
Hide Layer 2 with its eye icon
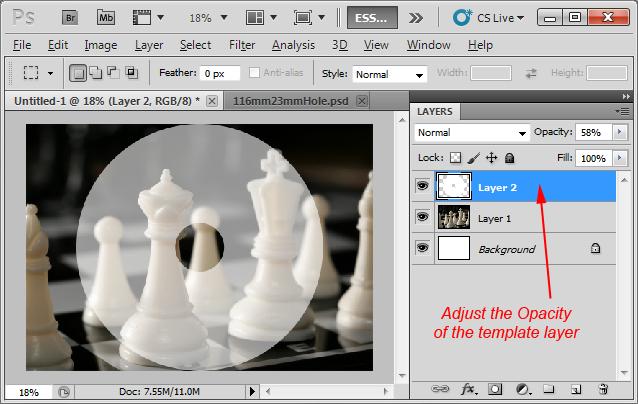point(422,186)
